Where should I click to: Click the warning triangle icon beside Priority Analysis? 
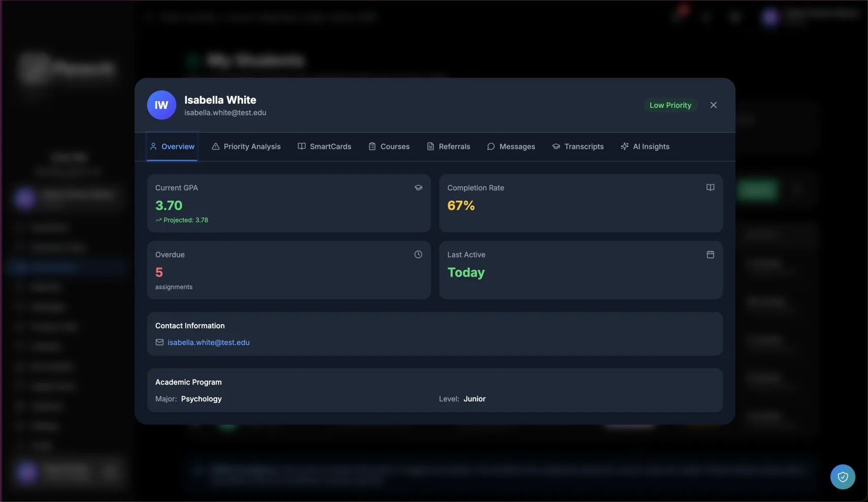[x=216, y=146]
